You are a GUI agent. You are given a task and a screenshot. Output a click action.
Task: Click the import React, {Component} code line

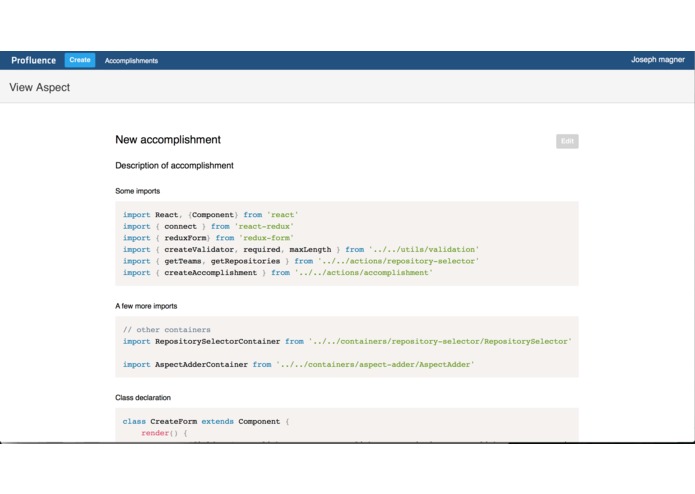(x=211, y=215)
